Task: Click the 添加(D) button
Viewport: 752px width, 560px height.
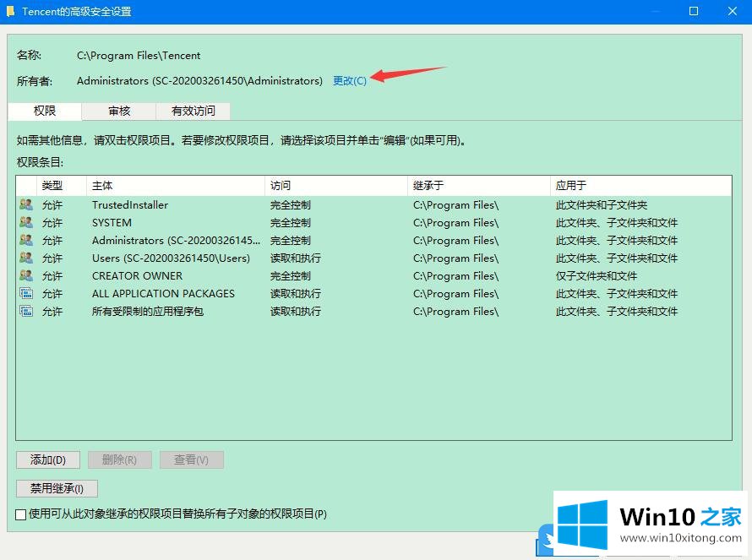Action: coord(48,459)
